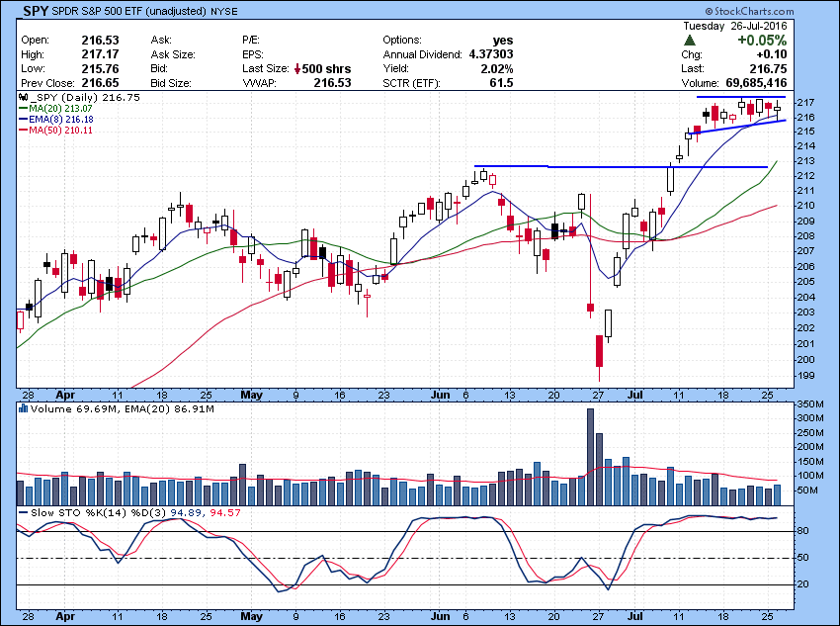Click the +0.05% percent change value

coord(762,41)
